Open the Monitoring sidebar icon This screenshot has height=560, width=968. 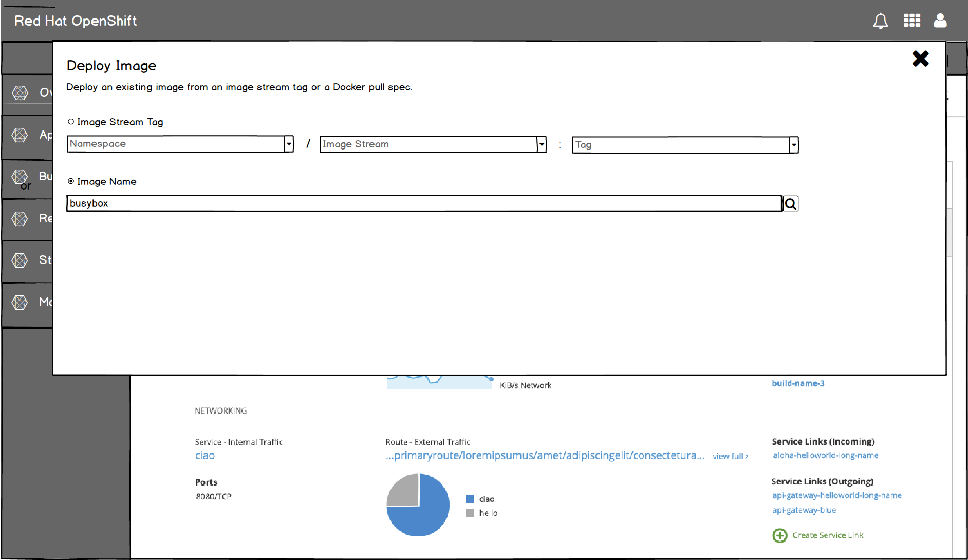click(x=20, y=302)
